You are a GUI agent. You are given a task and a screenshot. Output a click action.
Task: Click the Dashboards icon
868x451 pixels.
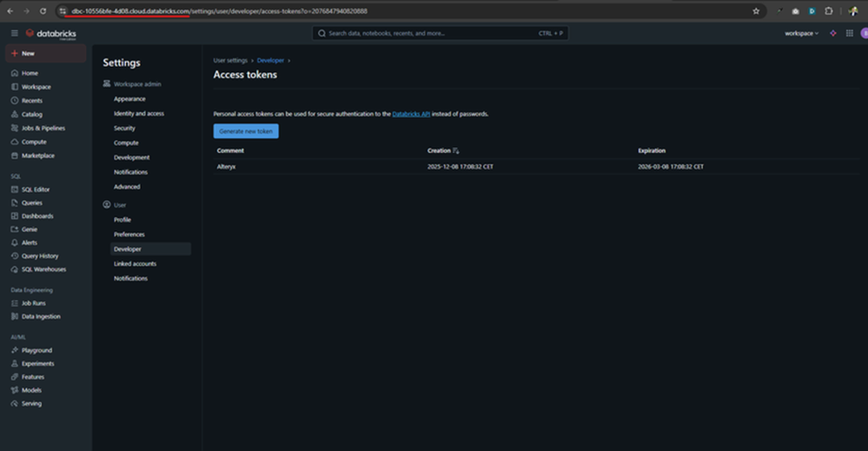pyautogui.click(x=15, y=216)
